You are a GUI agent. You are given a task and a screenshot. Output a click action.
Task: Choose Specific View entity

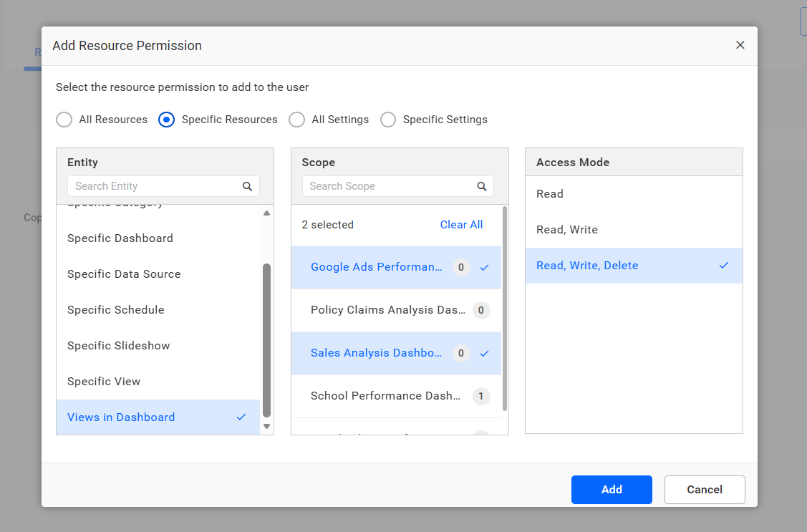(158, 381)
